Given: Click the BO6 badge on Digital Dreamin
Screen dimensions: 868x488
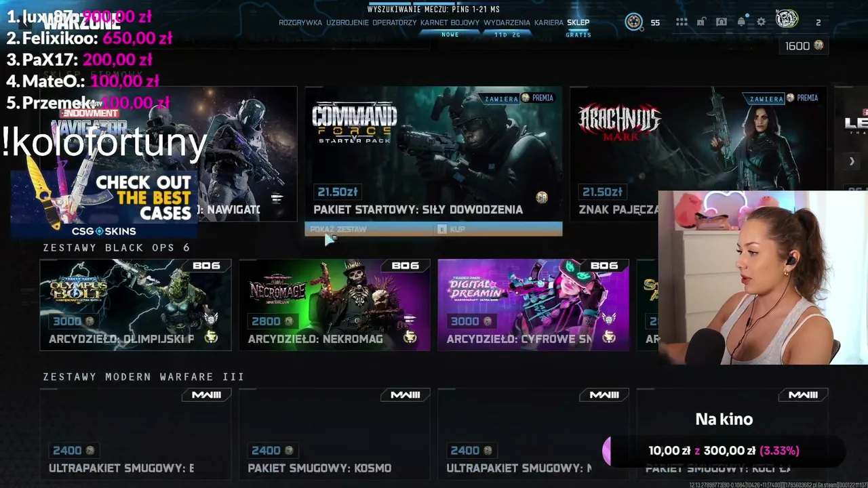Looking at the screenshot, I should [x=604, y=266].
